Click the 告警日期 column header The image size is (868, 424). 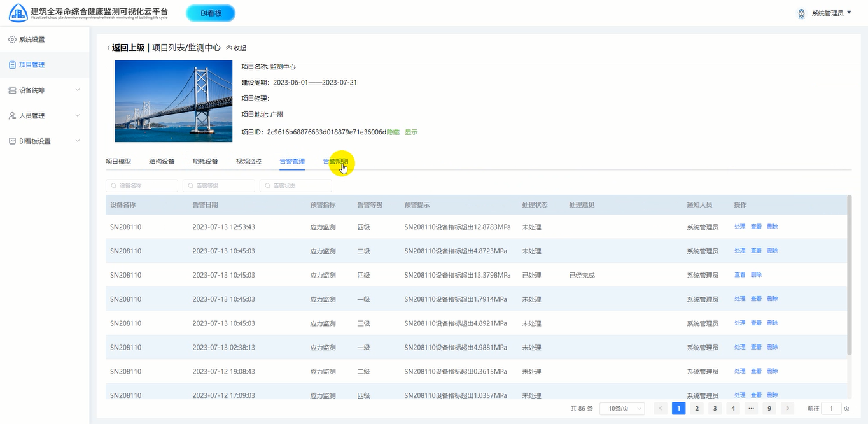206,205
